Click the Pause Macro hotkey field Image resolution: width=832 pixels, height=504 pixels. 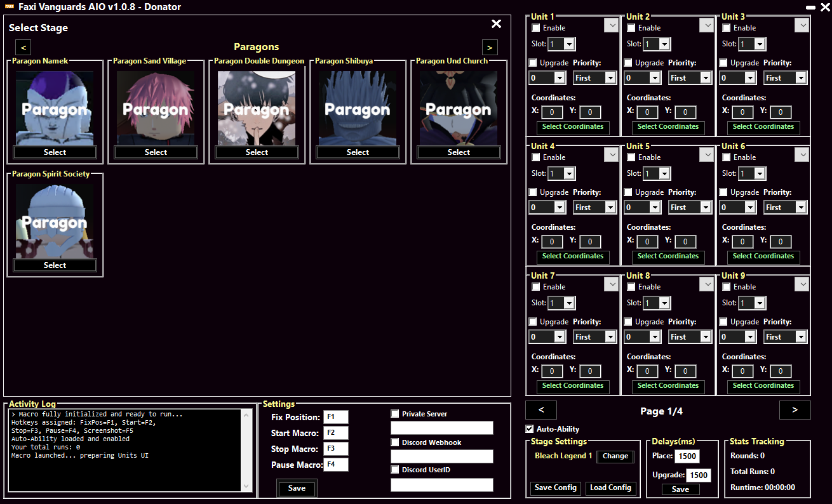(336, 465)
